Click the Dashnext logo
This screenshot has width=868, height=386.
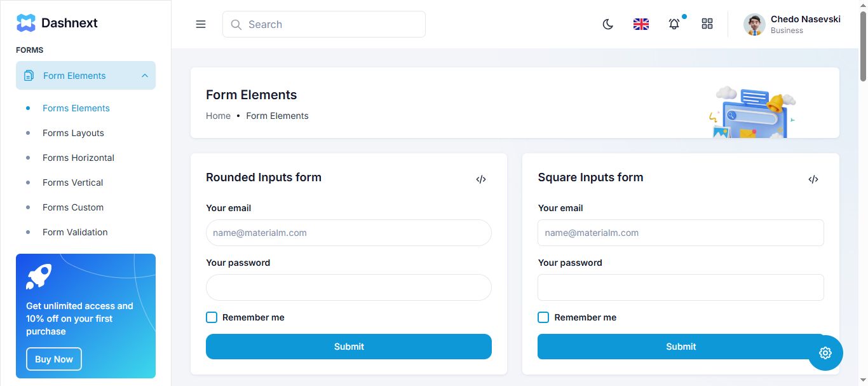(57, 23)
